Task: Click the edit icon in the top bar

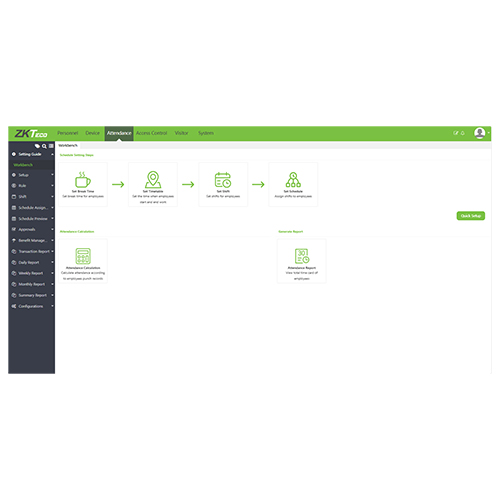Action: 455,133
